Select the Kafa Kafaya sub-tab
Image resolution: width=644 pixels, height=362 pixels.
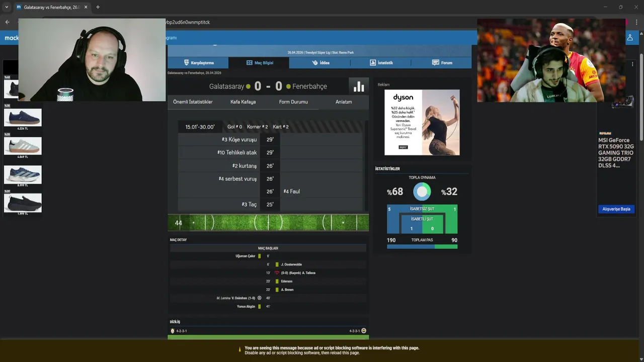click(x=243, y=102)
